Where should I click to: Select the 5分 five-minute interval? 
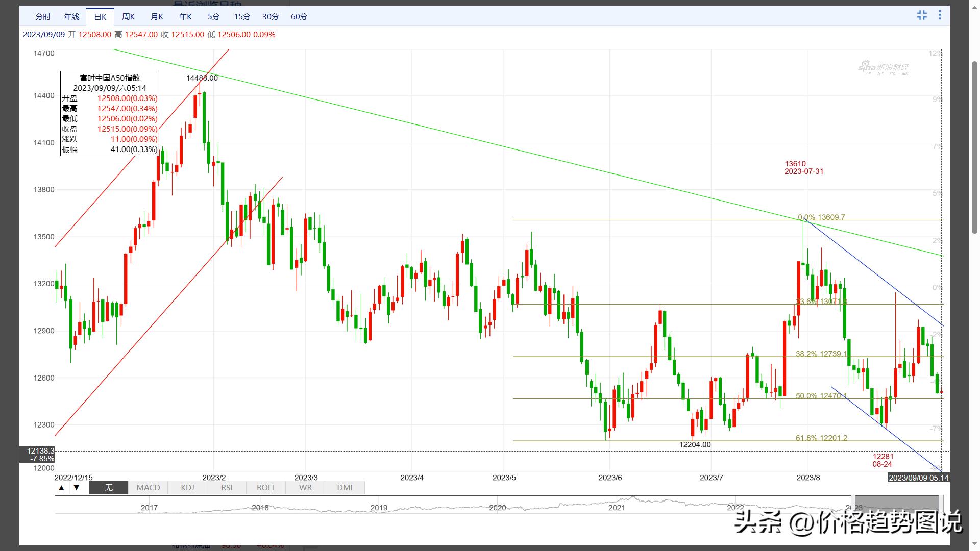pos(213,17)
